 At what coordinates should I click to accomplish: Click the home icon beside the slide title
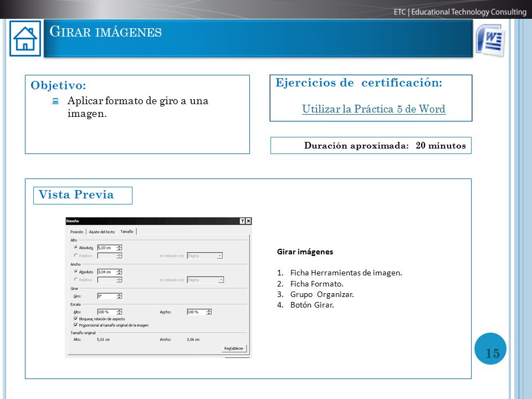[x=25, y=38]
